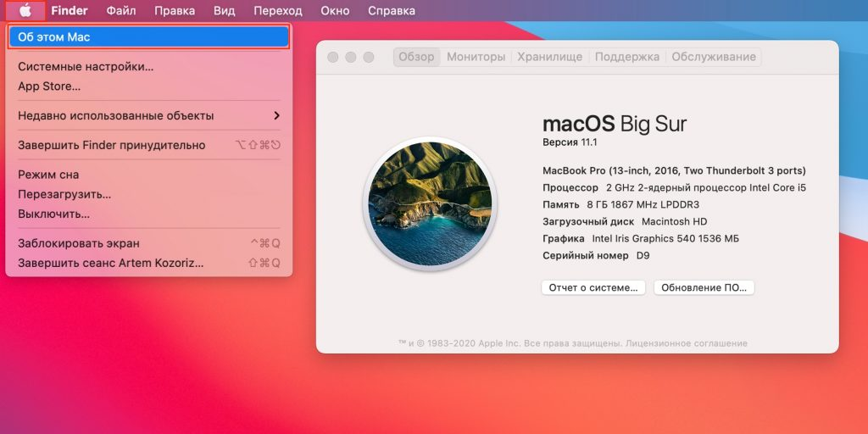Choose 'Об этом Mac' from the menu
Viewport: 868px width, 434px height.
click(149, 37)
